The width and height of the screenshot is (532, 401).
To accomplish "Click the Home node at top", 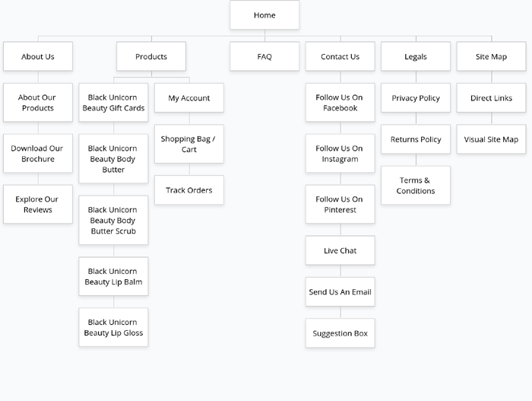I will pos(264,15).
